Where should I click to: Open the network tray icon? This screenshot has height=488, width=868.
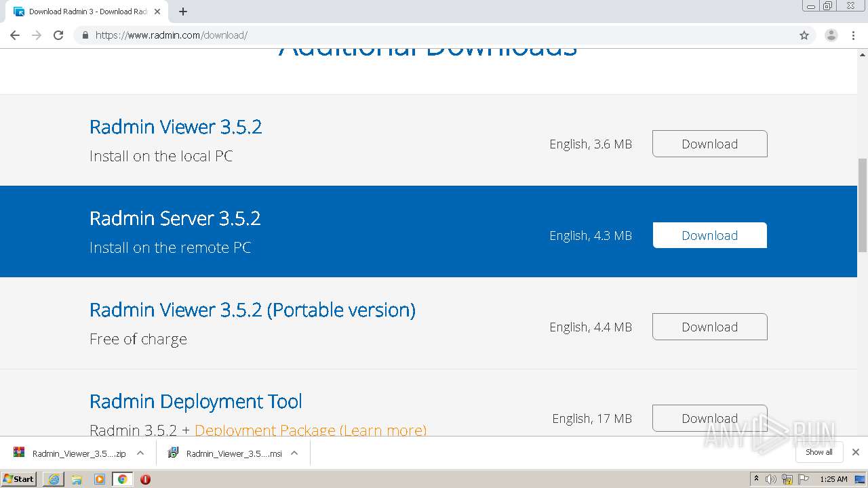tap(788, 479)
